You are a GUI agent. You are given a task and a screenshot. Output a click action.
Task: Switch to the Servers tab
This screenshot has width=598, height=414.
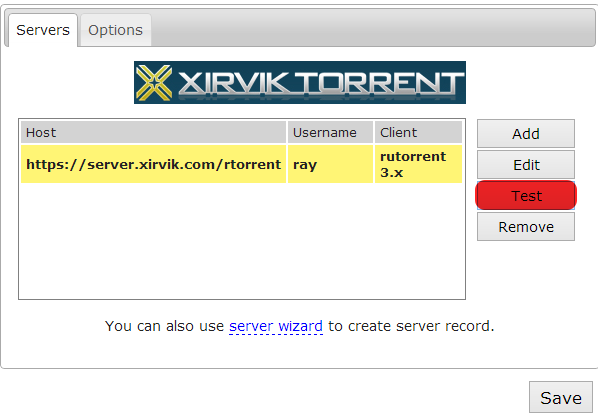tap(43, 30)
